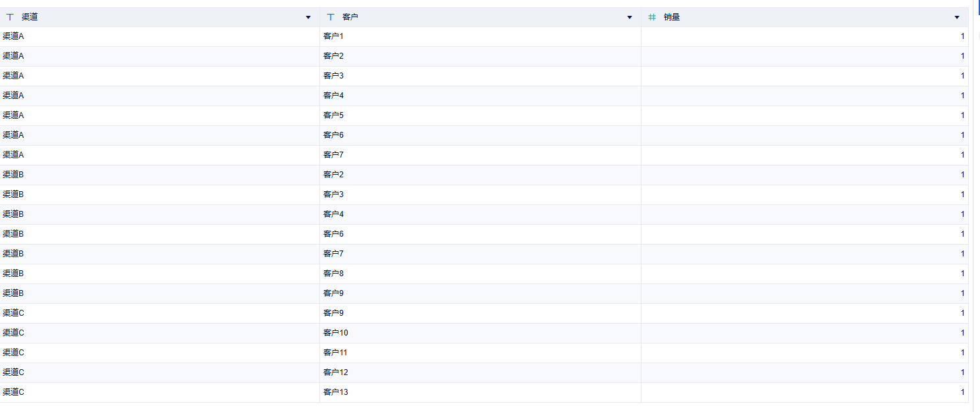Click 客户7 cell in a 渠道B row
980x412 pixels.
[480, 254]
